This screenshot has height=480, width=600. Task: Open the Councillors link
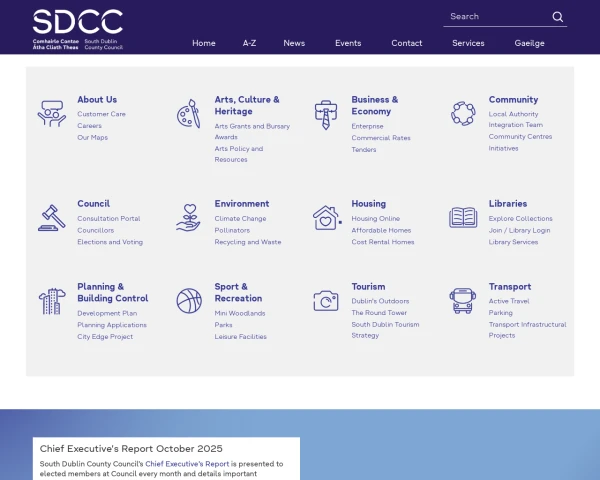(95, 230)
